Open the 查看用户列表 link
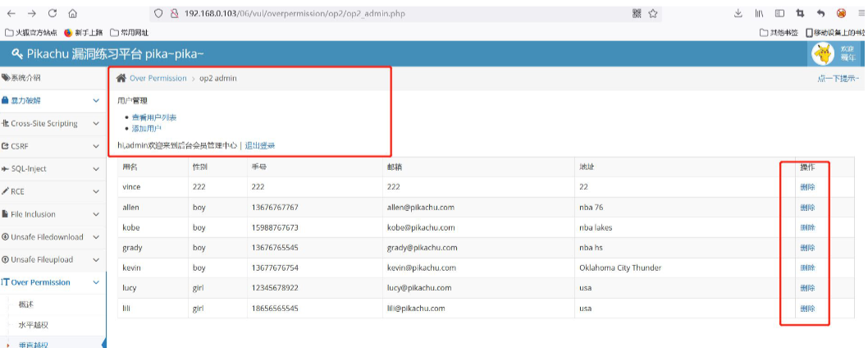 coord(153,117)
